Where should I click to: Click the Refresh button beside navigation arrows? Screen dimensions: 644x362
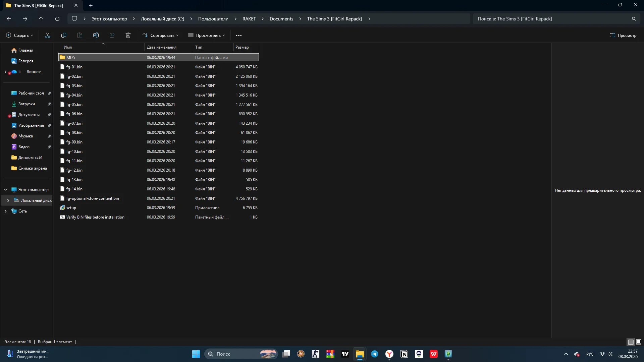(57, 19)
